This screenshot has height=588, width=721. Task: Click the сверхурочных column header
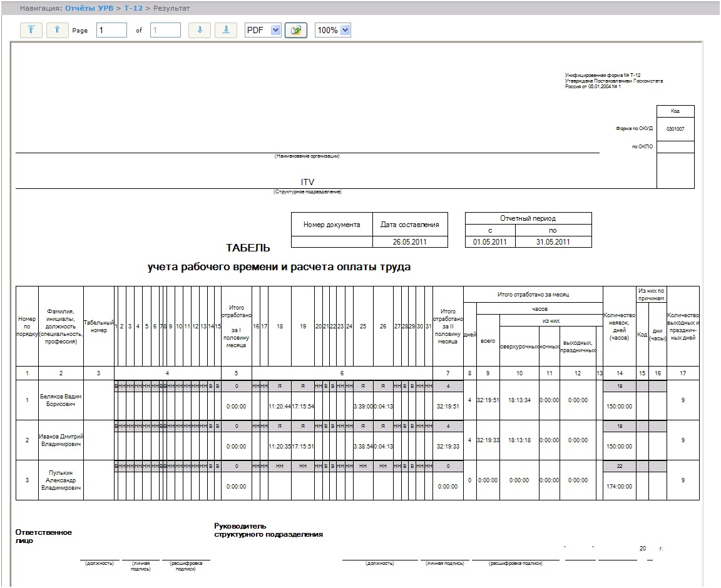point(519,347)
